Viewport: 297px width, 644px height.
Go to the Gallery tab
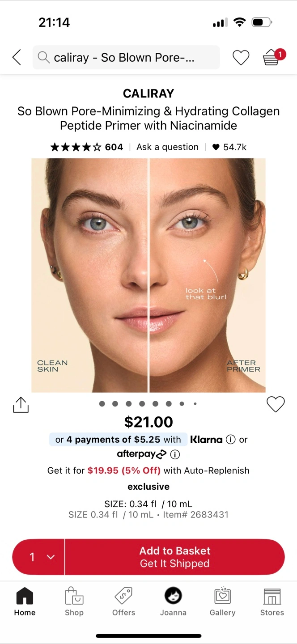222,602
